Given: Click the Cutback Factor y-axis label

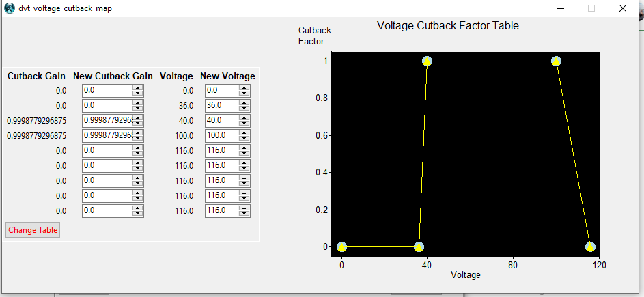Looking at the screenshot, I should 315,36.
